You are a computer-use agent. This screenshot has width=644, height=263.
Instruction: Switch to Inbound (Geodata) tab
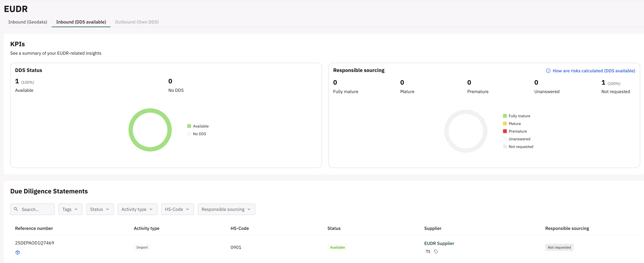pos(28,22)
